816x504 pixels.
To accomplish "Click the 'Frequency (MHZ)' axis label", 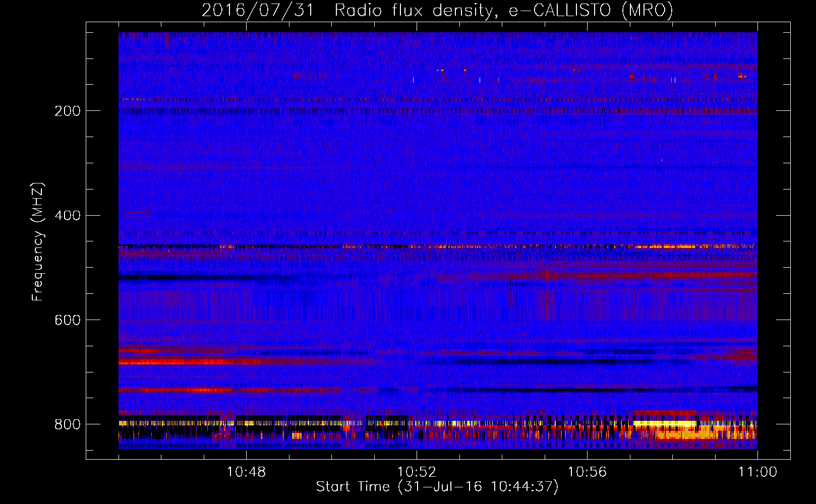I will click(38, 241).
